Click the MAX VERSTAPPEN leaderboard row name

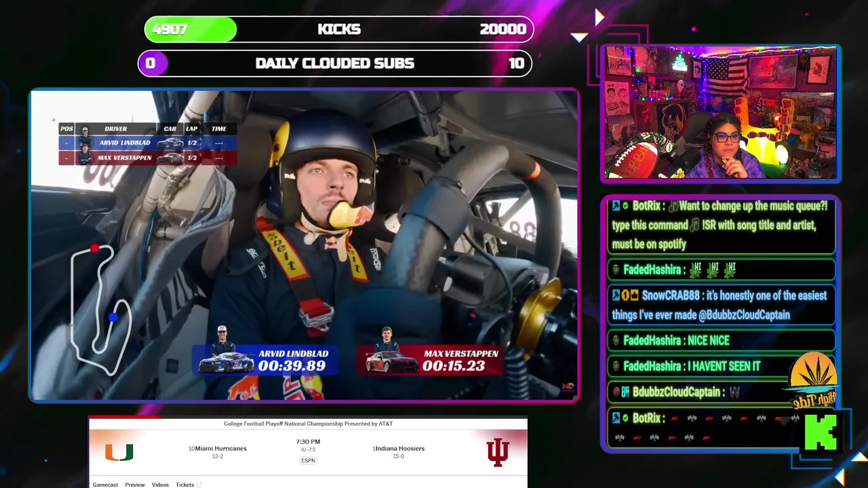coord(125,158)
